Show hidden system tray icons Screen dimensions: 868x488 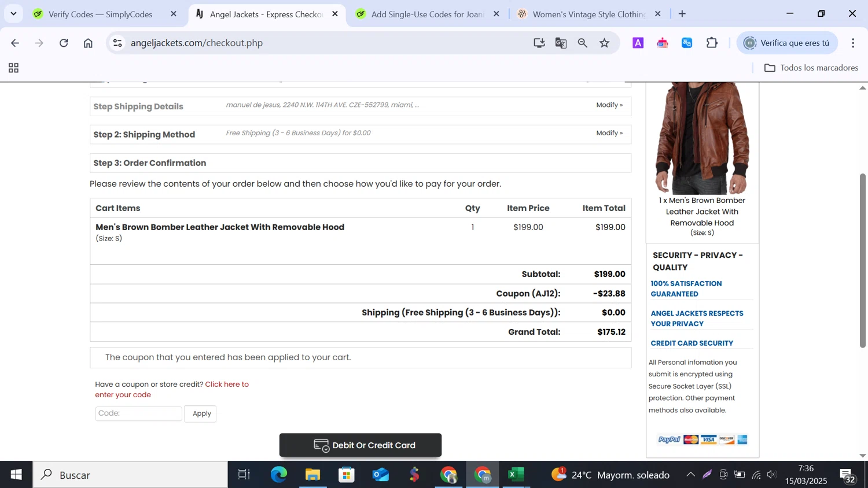tap(690, 475)
